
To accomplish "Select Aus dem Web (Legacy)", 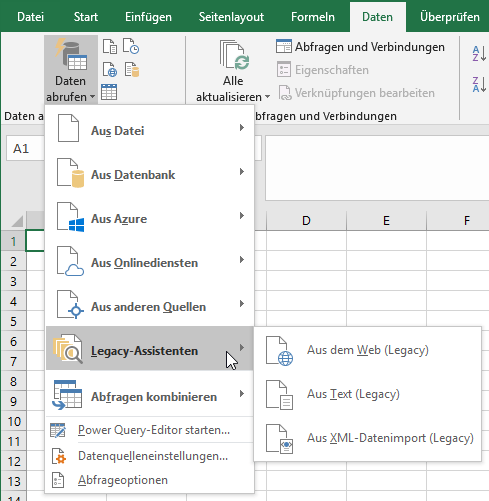I will (368, 350).
